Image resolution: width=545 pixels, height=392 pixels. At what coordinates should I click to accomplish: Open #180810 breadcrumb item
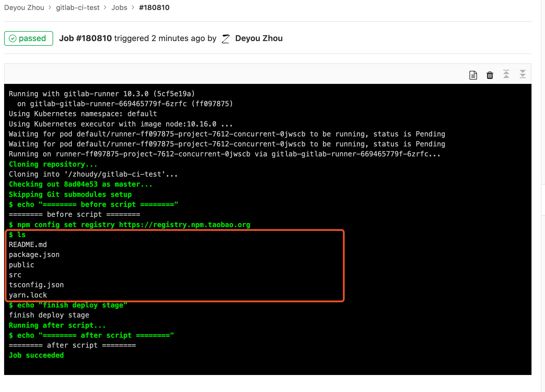click(x=154, y=8)
